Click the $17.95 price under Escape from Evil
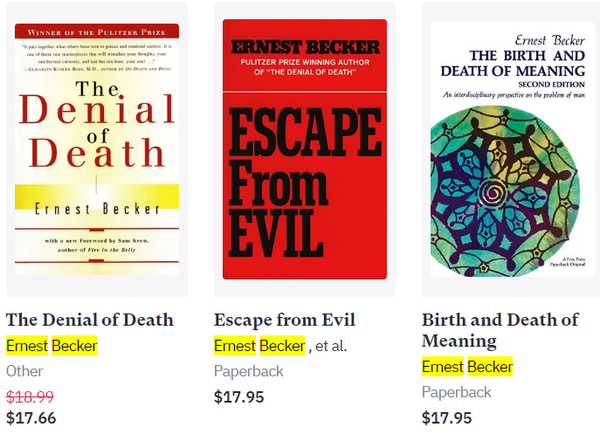The width and height of the screenshot is (600, 441). 239,396
